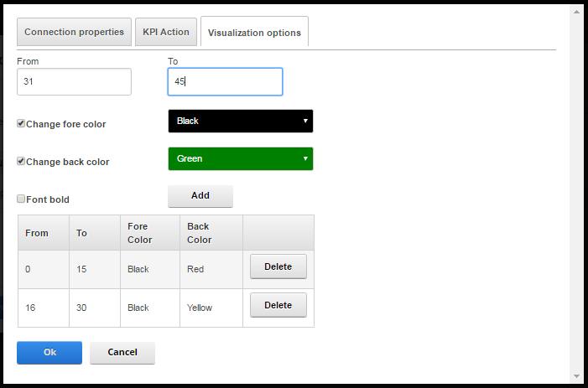Toggle the Change fore color checkbox

pyautogui.click(x=21, y=123)
